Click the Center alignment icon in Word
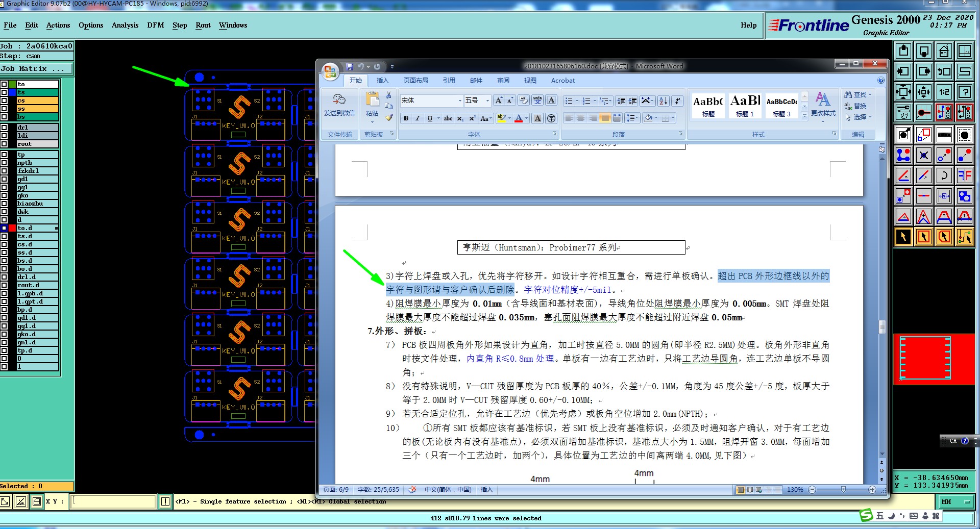The image size is (980, 529). point(581,118)
